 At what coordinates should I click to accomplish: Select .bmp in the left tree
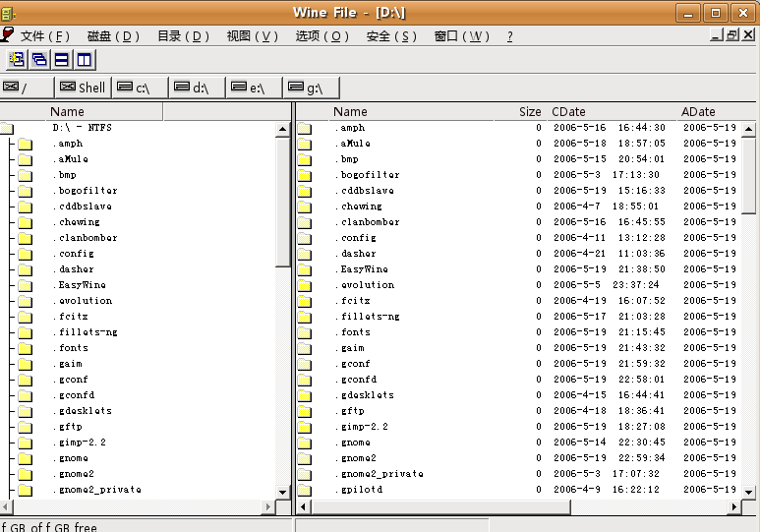[65, 175]
